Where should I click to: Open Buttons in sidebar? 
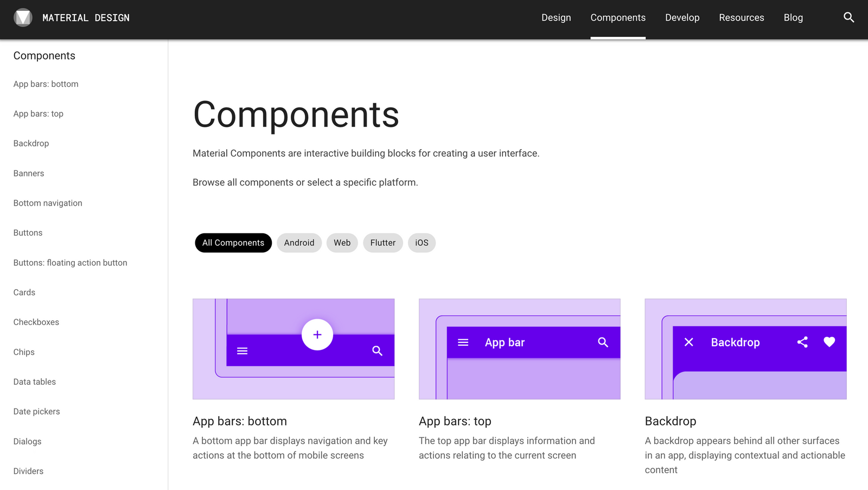pyautogui.click(x=28, y=233)
